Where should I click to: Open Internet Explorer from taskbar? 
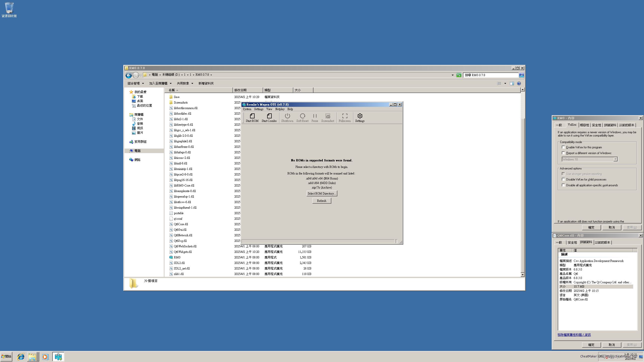[21, 356]
